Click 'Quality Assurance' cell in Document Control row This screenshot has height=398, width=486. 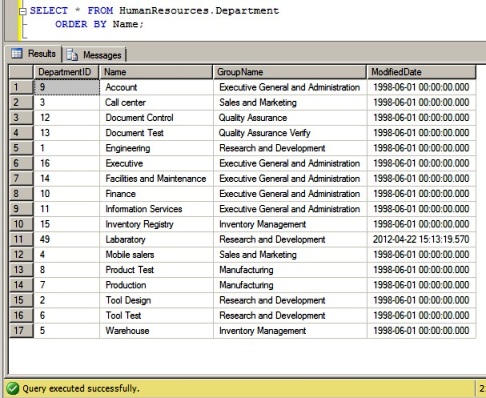(x=290, y=118)
